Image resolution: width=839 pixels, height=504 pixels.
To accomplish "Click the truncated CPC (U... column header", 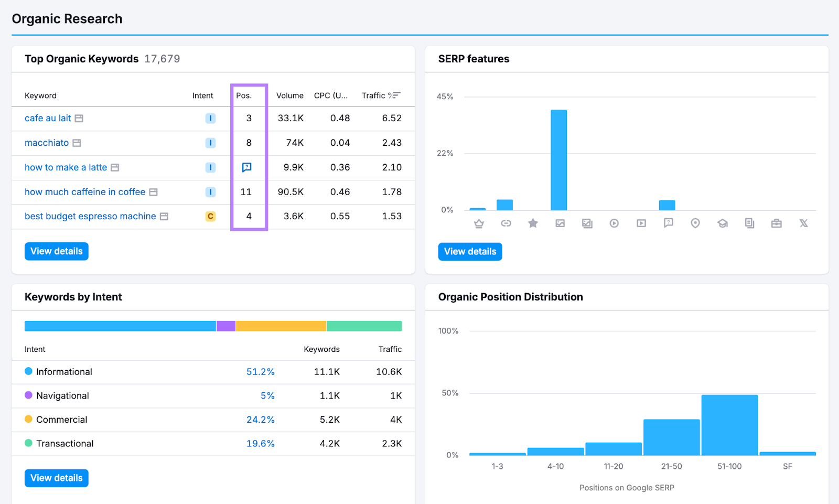I will pyautogui.click(x=331, y=95).
